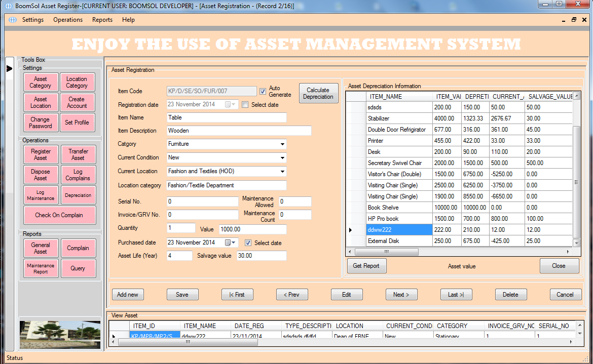Viewport: 593px width, 364px height.
Task: Click the Calculate Depreciation button
Action: click(x=318, y=93)
